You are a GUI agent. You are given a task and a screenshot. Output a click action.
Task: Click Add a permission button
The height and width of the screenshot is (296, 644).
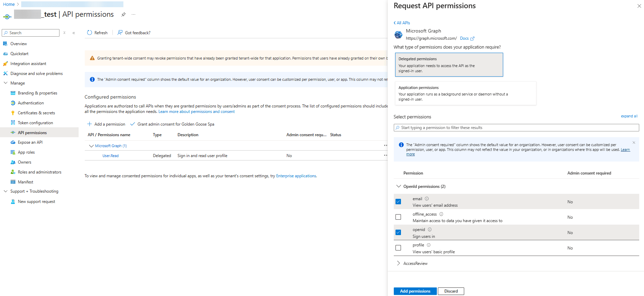(106, 124)
